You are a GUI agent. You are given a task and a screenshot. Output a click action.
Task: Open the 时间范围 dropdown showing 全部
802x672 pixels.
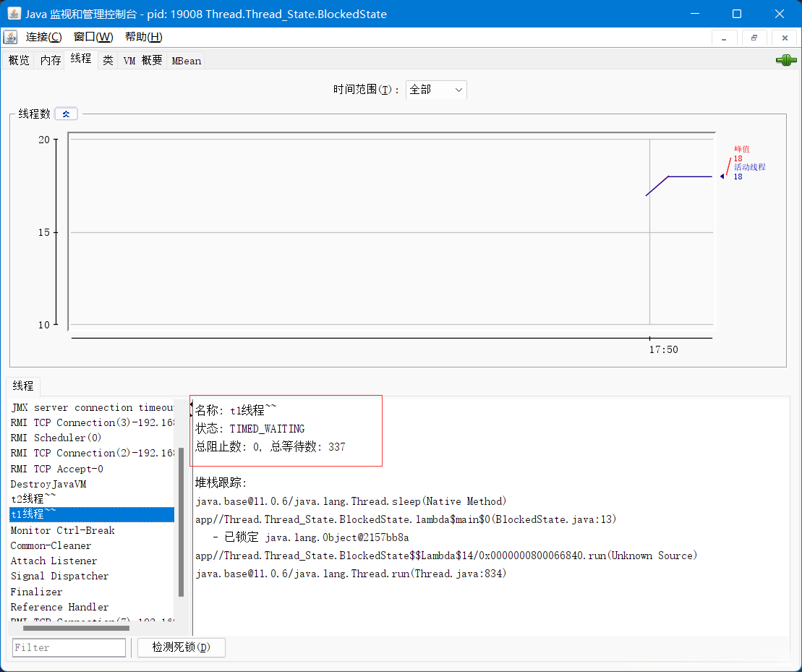436,90
